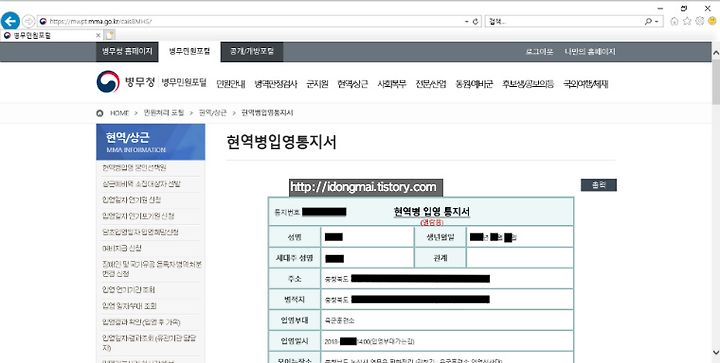Select the 병무민원포털 top tab

189,51
